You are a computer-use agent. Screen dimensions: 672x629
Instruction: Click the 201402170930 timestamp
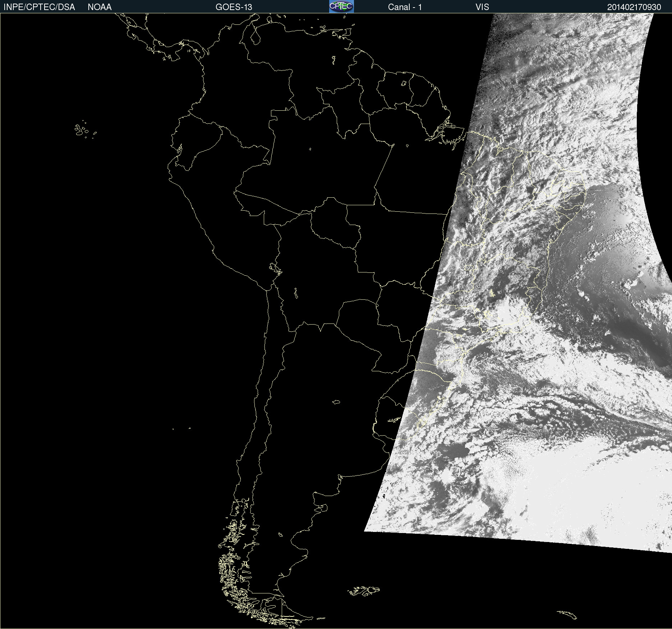pos(634,7)
